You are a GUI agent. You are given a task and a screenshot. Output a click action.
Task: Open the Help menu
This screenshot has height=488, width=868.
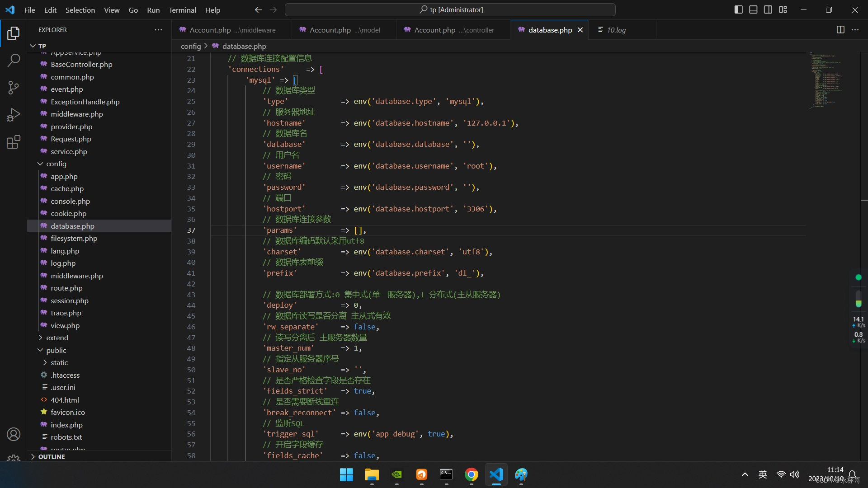click(x=212, y=10)
